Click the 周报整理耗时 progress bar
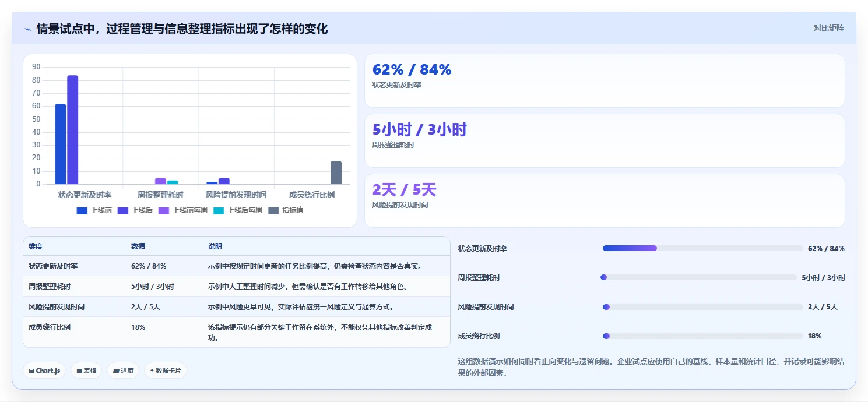Screen dimensions: 868x402 tap(698, 277)
